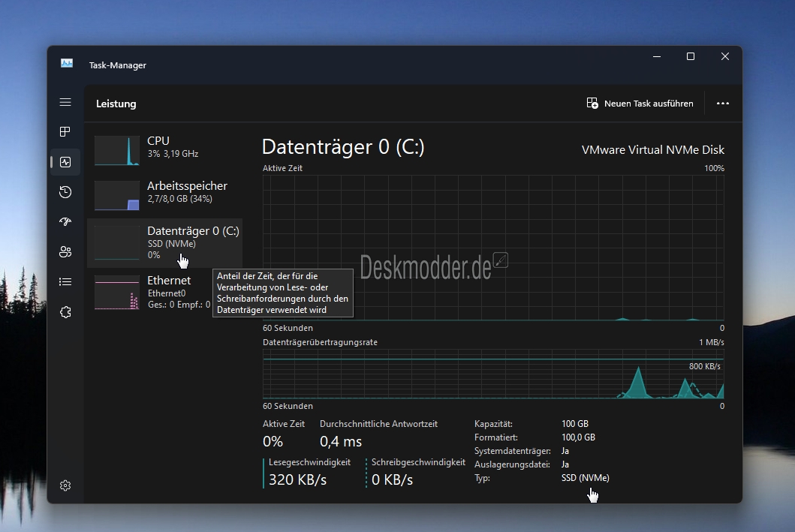Select the Leistung performance icon in sidebar
Viewport: 795px width, 532px height.
pos(65,162)
